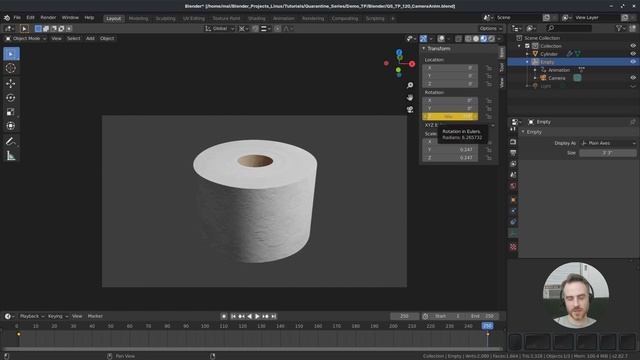This screenshot has width=640, height=360.
Task: Select the Select Box tool
Action: 11,54
